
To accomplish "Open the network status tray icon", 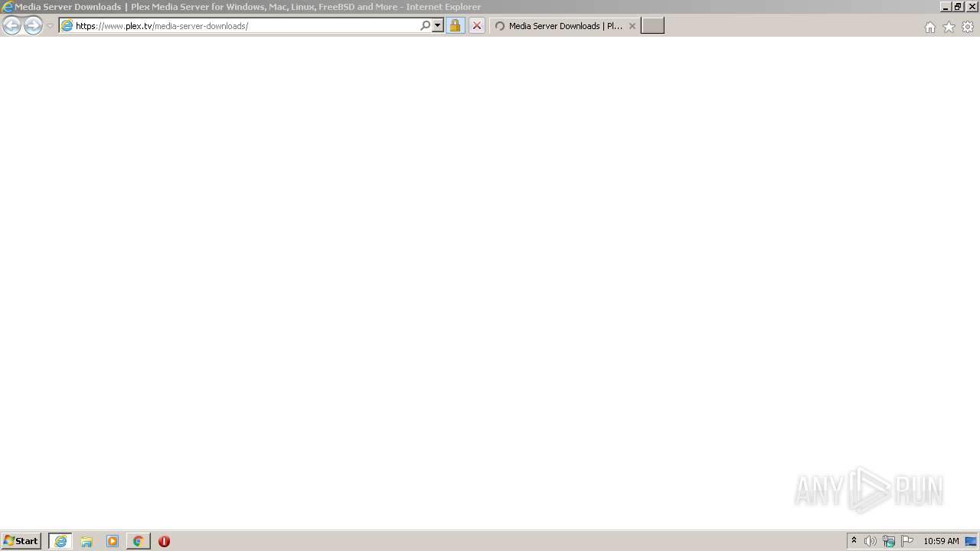I will pyautogui.click(x=889, y=541).
